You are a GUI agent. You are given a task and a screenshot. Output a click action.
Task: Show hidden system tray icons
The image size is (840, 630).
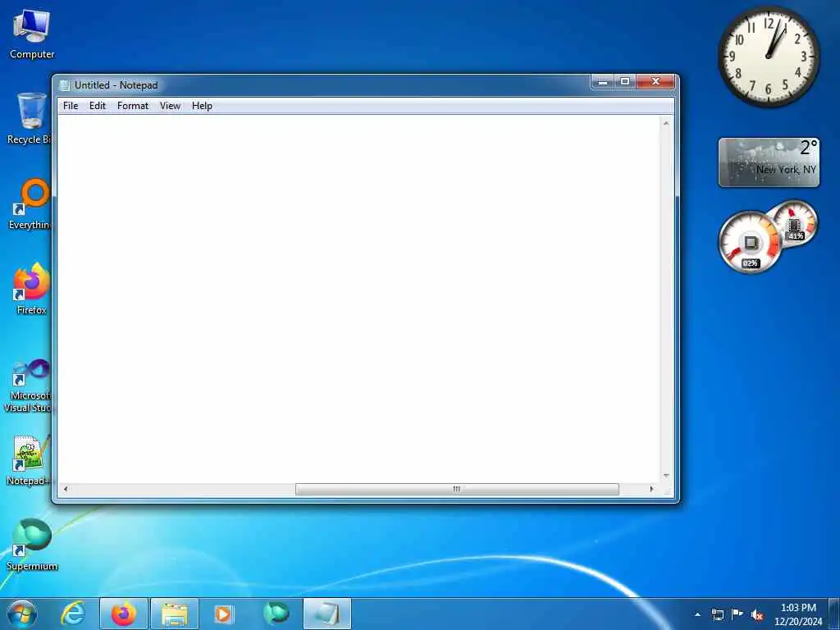click(697, 614)
